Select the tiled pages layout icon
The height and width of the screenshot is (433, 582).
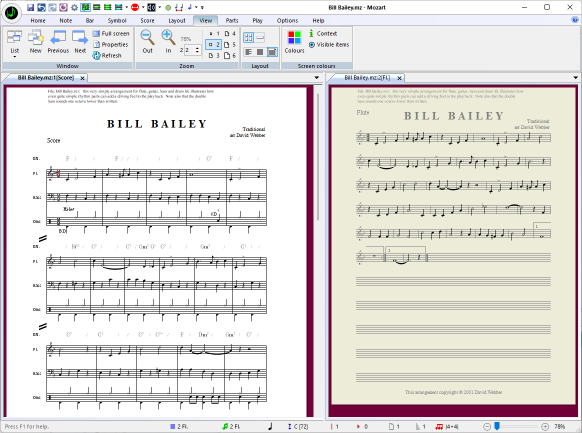pyautogui.click(x=248, y=37)
